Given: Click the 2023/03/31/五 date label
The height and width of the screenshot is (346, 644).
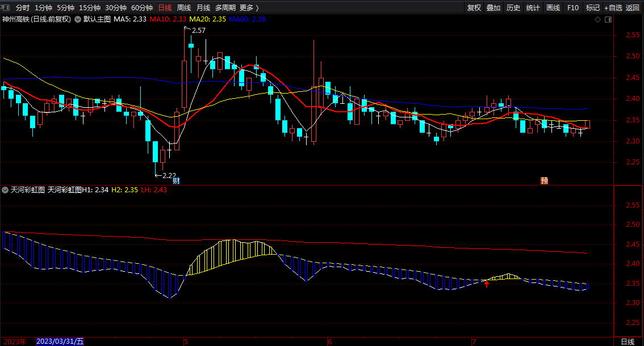Looking at the screenshot, I should click(60, 341).
